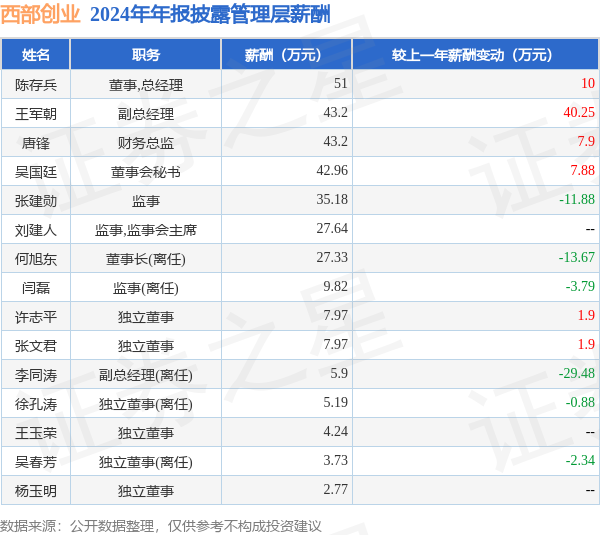Click the green change value -0.88
This screenshot has height=535, width=600.
click(x=580, y=402)
